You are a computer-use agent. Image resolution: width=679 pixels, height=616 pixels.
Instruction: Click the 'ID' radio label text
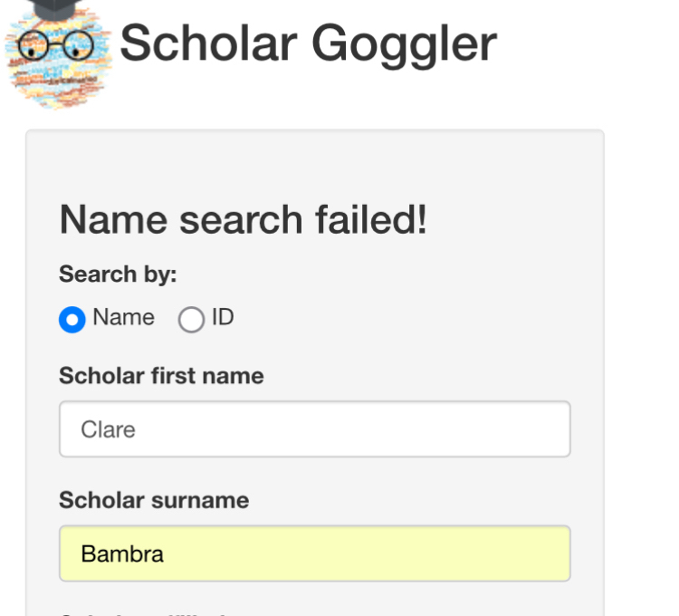pos(223,318)
